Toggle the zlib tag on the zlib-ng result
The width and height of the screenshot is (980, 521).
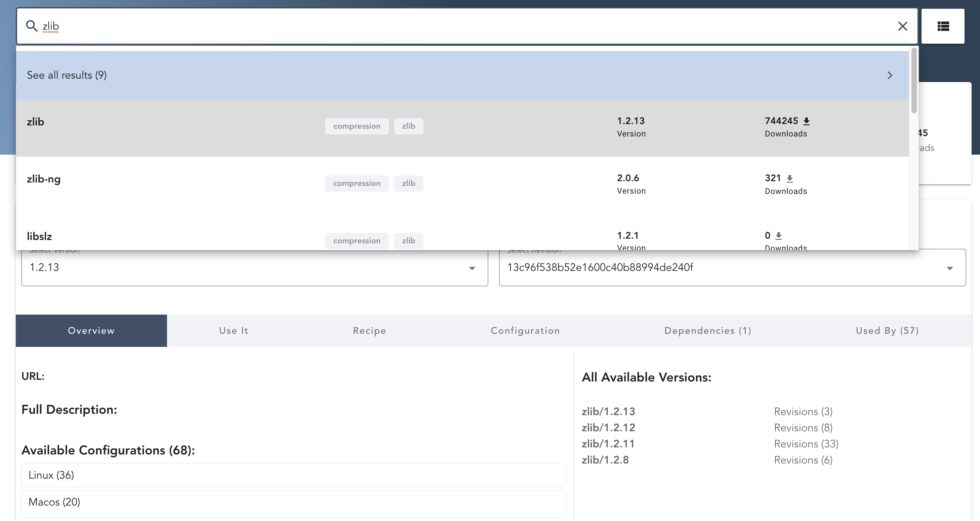pyautogui.click(x=409, y=183)
